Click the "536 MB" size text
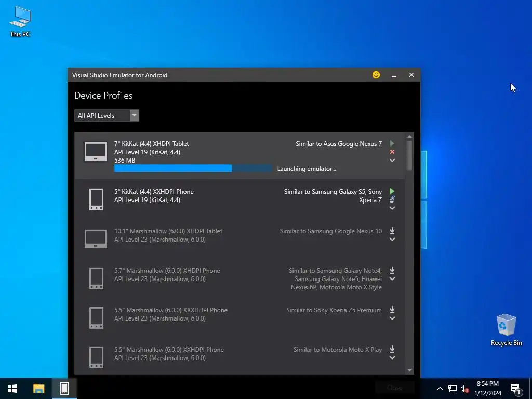Screen dimensions: 532x399 point(125,161)
